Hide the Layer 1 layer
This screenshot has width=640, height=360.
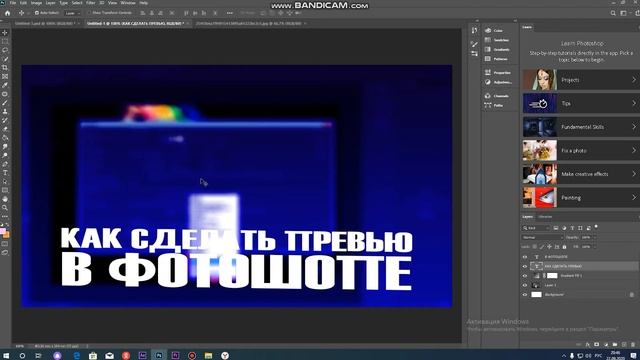pos(525,285)
